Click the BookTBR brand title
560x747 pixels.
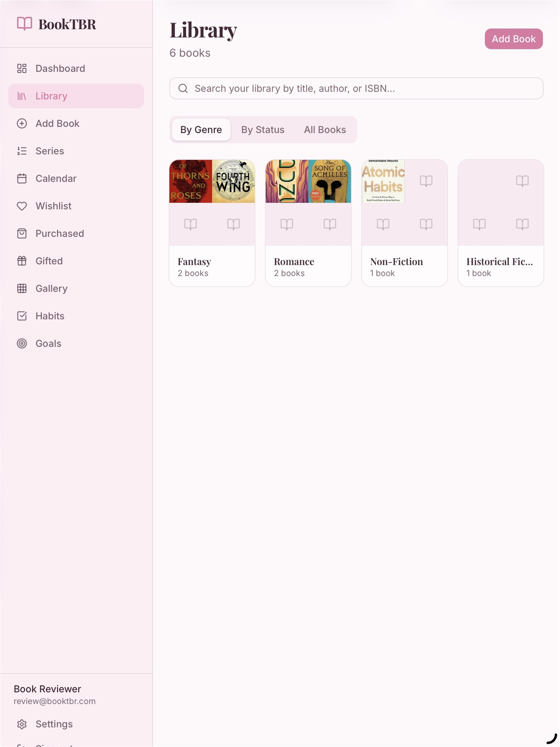click(67, 24)
